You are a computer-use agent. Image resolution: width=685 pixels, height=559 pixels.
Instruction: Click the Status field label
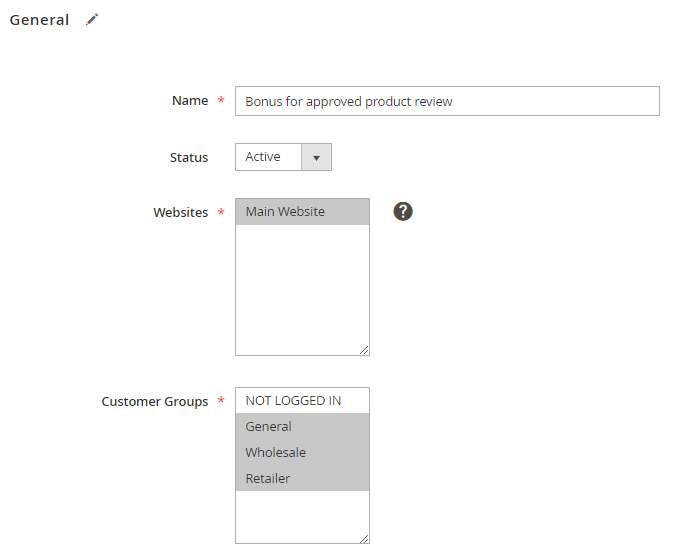click(x=189, y=158)
